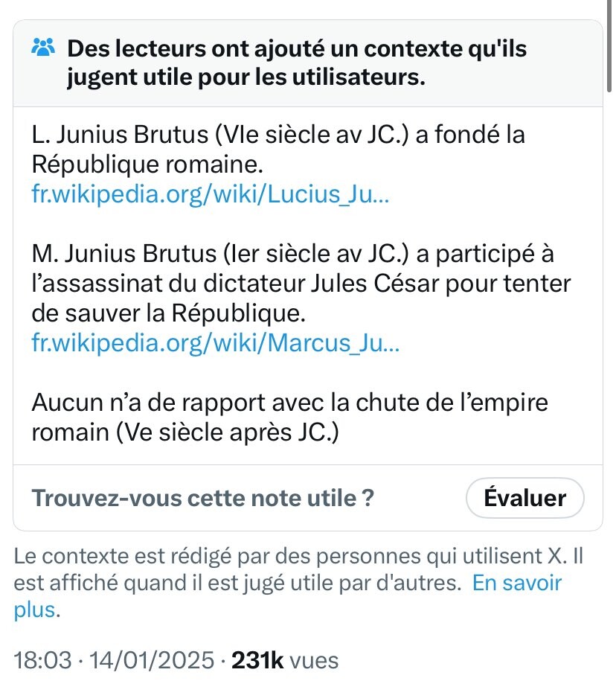
Task: Click the 'Aucun n'a de rapport' paragraph
Action: pos(290,417)
